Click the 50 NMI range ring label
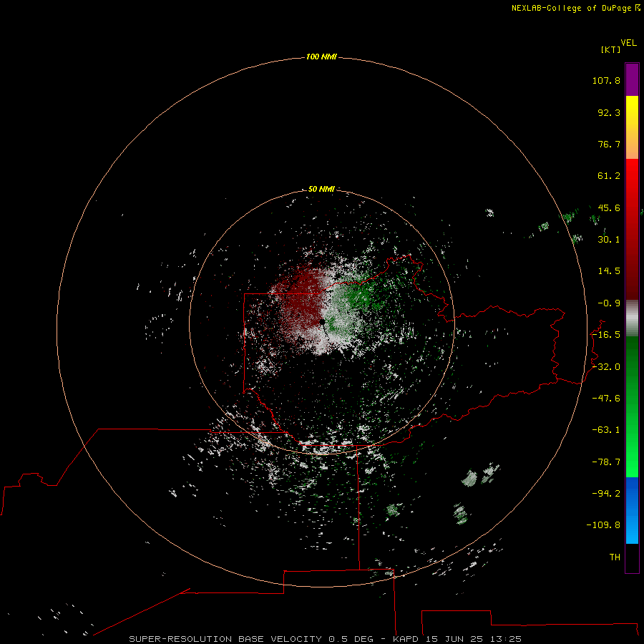Viewport: 644px width, 644px height. (321, 189)
